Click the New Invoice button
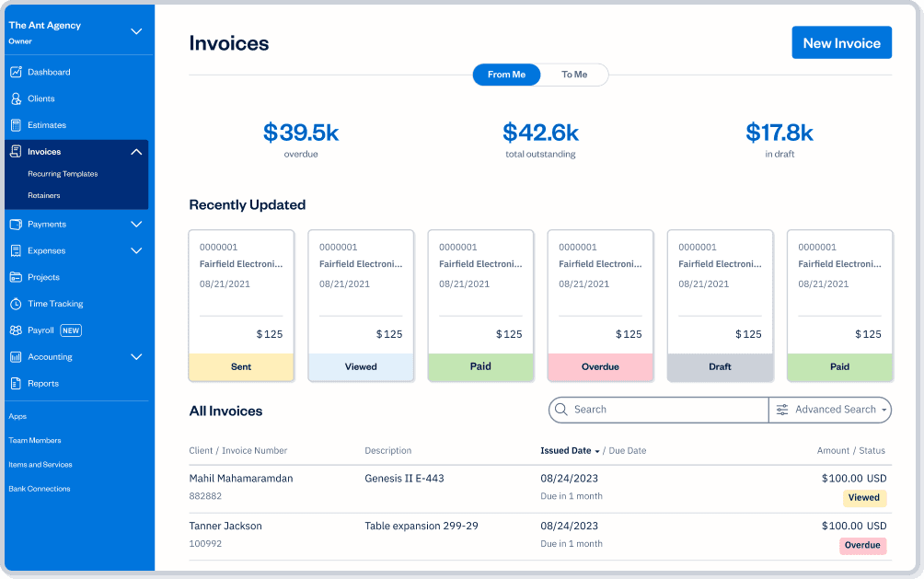The image size is (924, 579). (x=841, y=43)
